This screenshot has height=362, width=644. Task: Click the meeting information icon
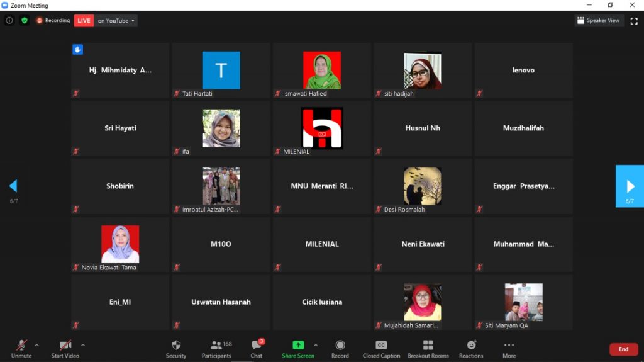(x=9, y=20)
